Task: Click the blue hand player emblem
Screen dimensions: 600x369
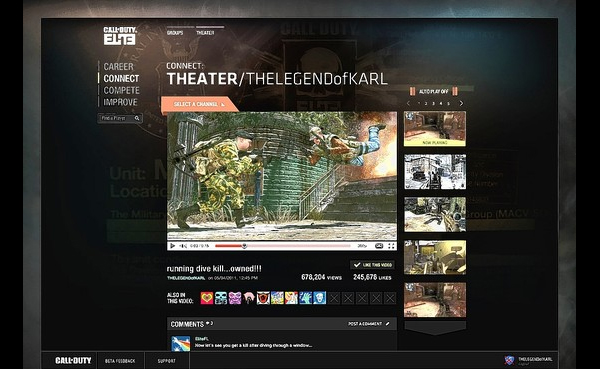Action: pyautogui.click(x=306, y=298)
